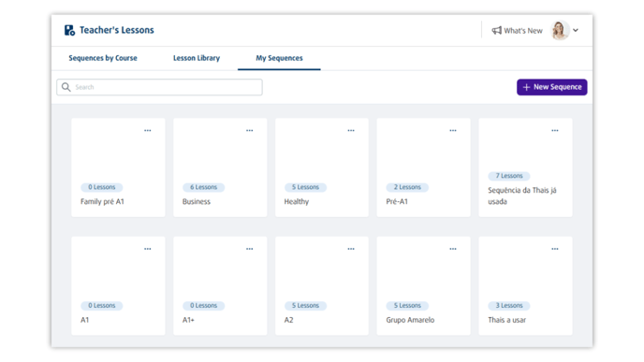Open options menu for Pré-A1 sequence
The image size is (644, 362).
pos(453,131)
